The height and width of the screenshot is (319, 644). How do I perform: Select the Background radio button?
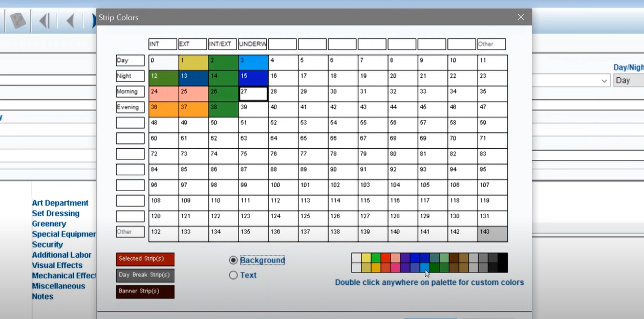pyautogui.click(x=233, y=260)
